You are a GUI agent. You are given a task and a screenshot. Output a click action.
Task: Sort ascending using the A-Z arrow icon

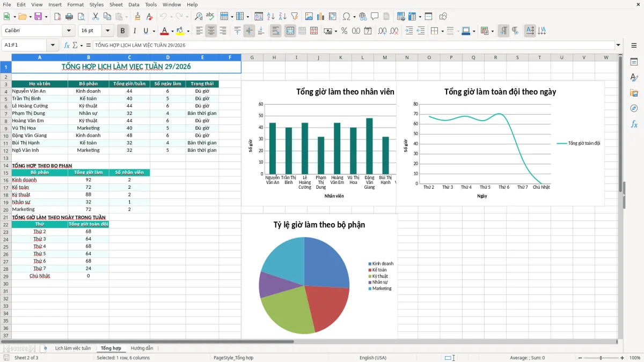pos(270,17)
